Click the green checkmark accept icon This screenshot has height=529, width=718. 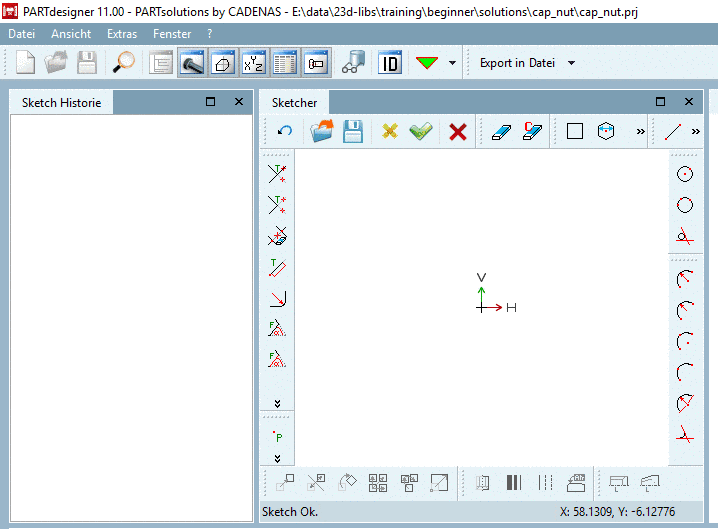[x=421, y=131]
